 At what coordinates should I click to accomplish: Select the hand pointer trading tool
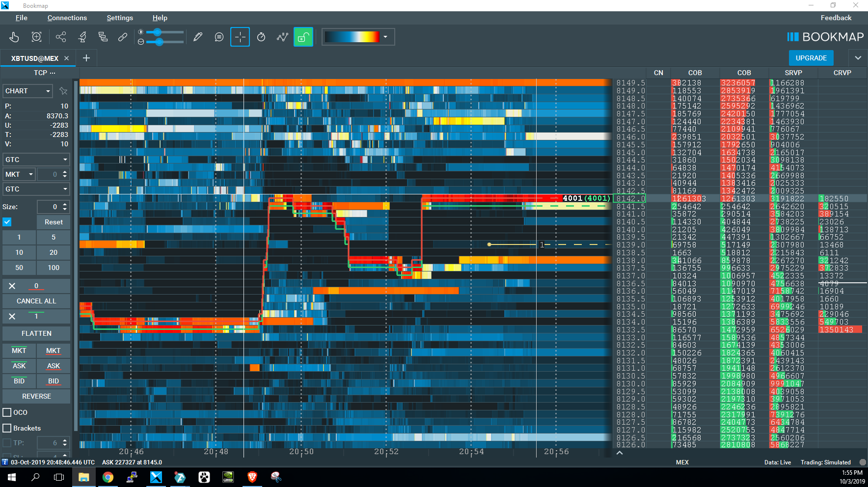pos(14,37)
